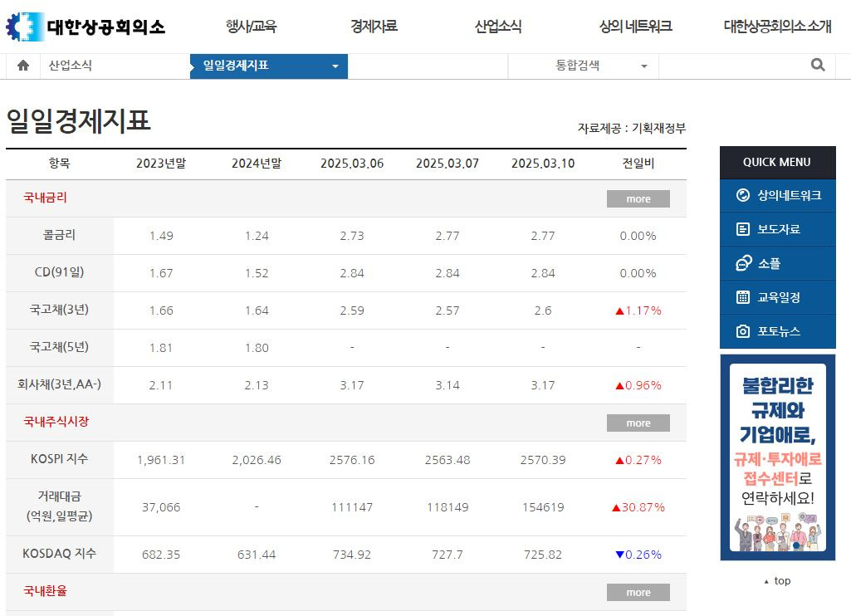Open 산업소식 main menu
Image resolution: width=851 pixels, height=616 pixels.
497,26
